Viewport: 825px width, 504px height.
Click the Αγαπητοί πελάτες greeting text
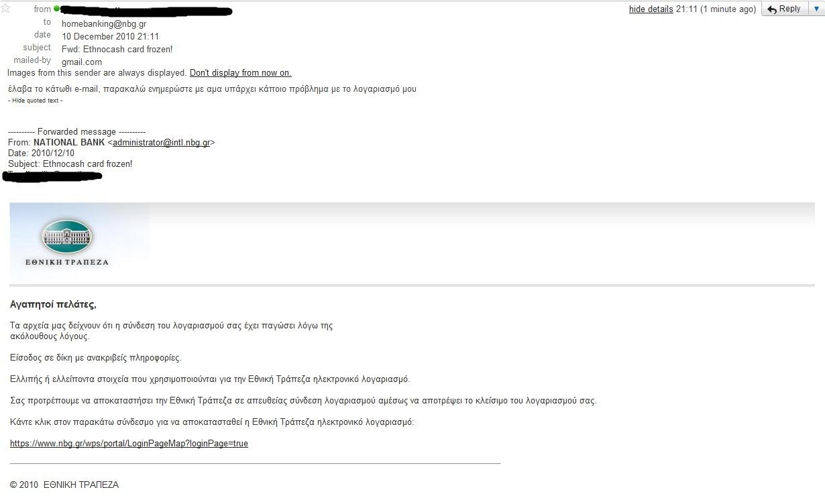(53, 304)
